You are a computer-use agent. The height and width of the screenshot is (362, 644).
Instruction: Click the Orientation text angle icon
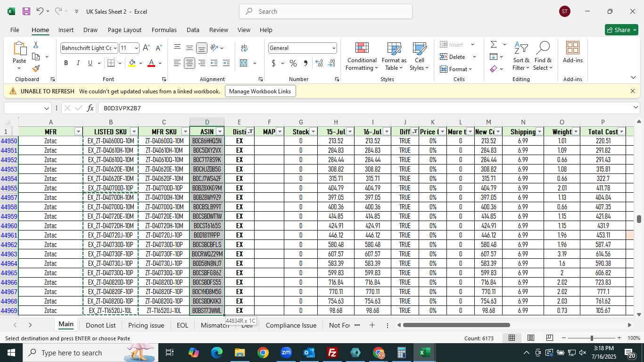pos(214,48)
